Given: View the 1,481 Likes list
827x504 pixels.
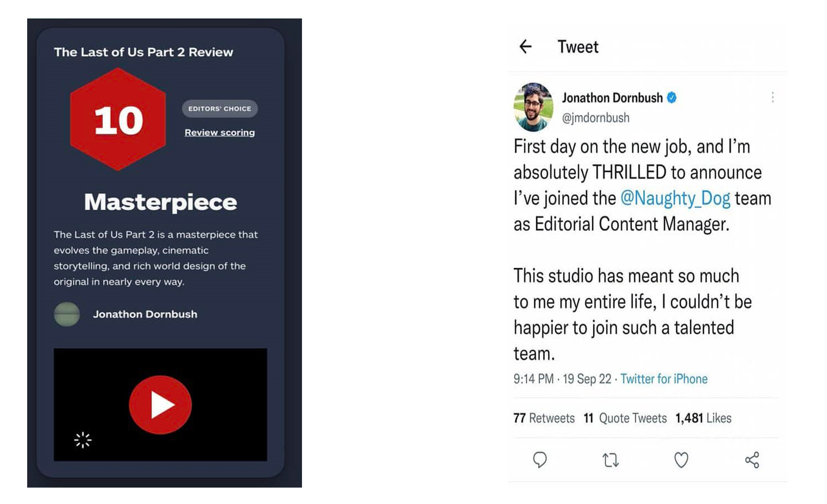Looking at the screenshot, I should [x=703, y=418].
